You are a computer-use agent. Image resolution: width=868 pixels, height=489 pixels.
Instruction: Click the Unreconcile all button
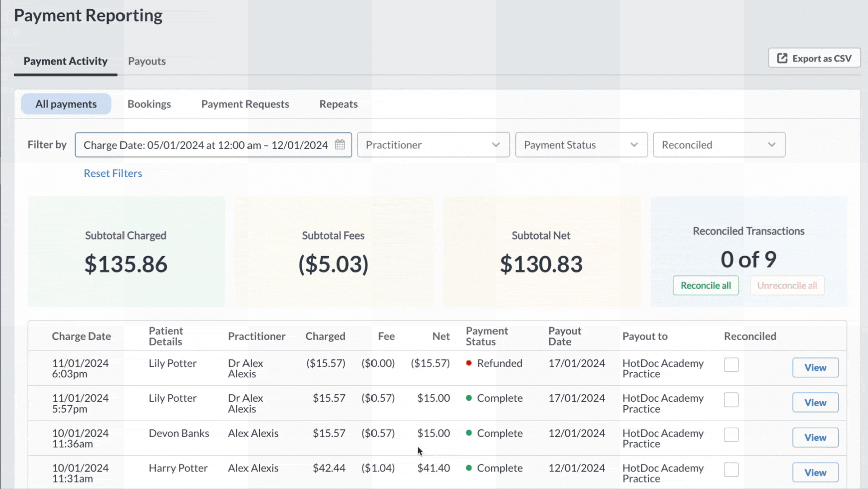coord(787,285)
